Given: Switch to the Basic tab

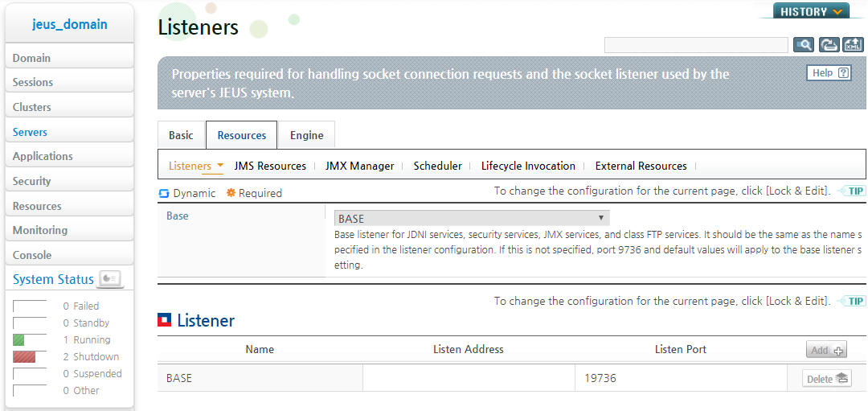Looking at the screenshot, I should 181,135.
